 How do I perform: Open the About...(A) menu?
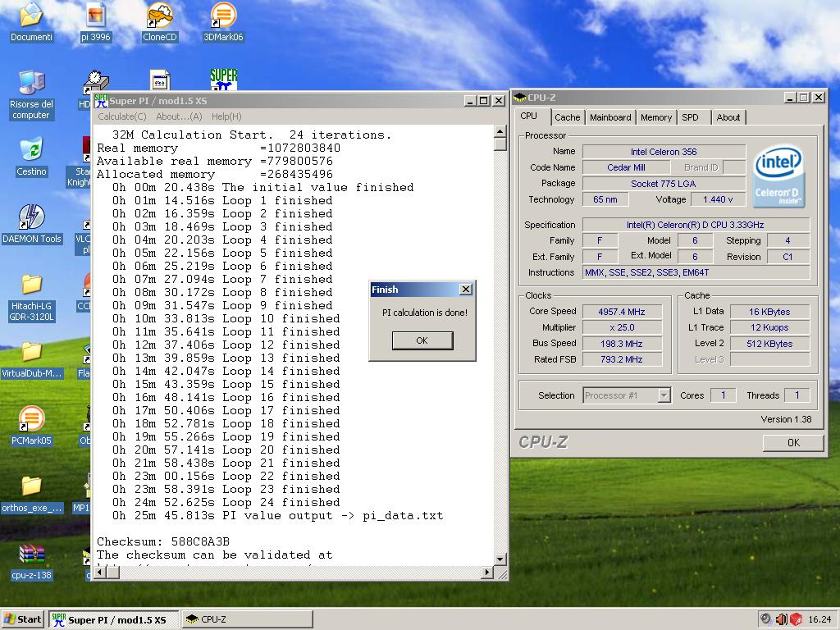pyautogui.click(x=179, y=116)
